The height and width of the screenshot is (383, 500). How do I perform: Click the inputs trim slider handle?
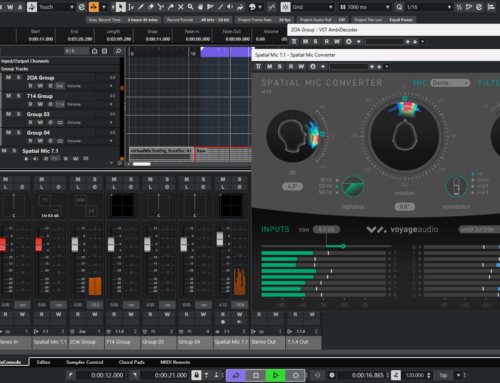(343, 246)
